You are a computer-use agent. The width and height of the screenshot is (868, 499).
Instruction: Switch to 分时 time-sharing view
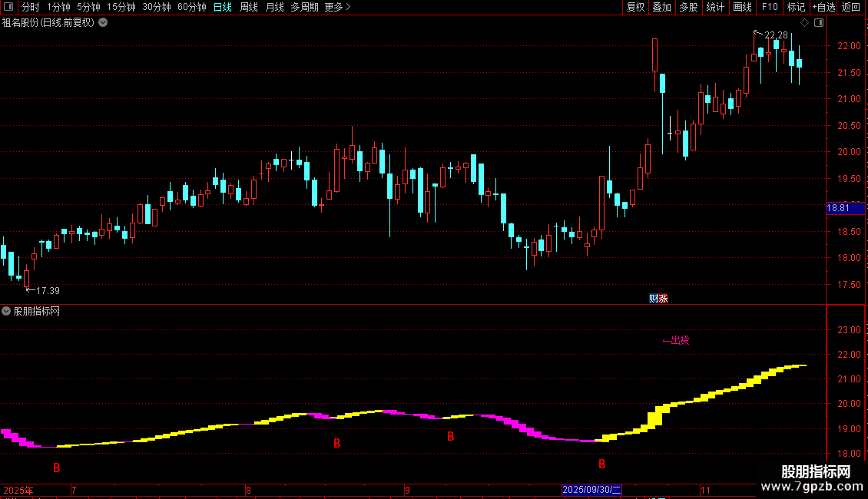coord(31,7)
